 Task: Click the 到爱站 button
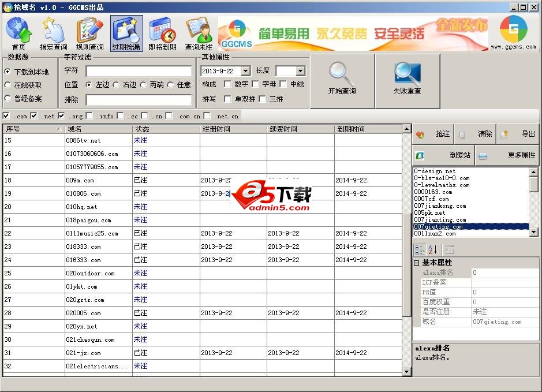[443, 155]
